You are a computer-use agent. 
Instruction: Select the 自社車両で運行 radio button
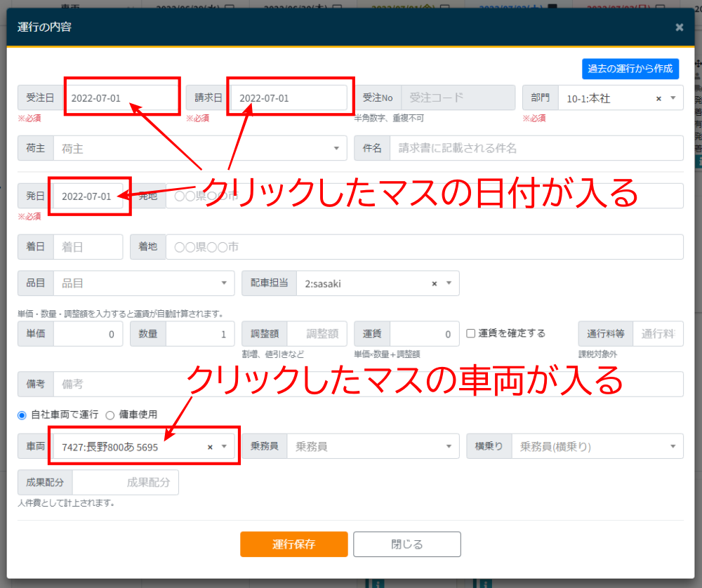22,415
